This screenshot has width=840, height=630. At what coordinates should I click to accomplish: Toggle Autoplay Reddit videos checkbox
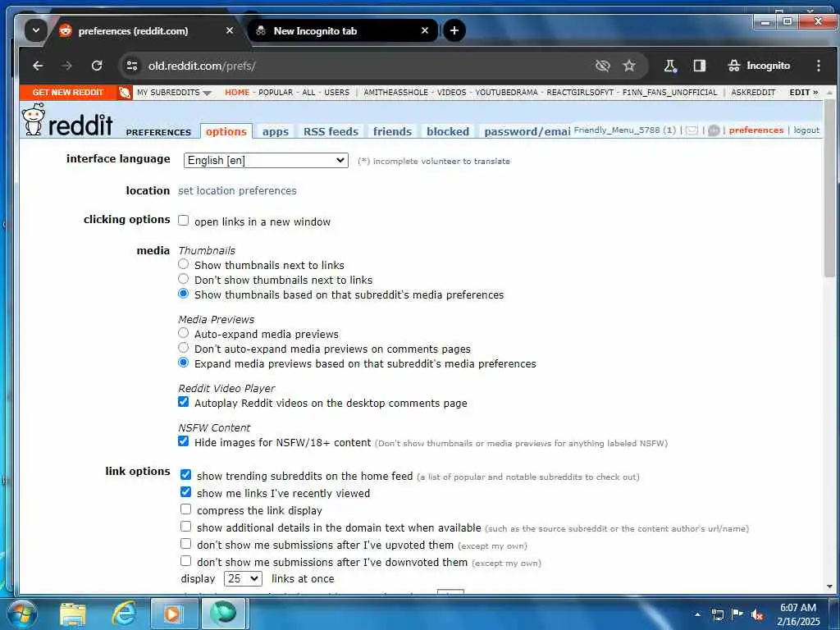(x=183, y=402)
